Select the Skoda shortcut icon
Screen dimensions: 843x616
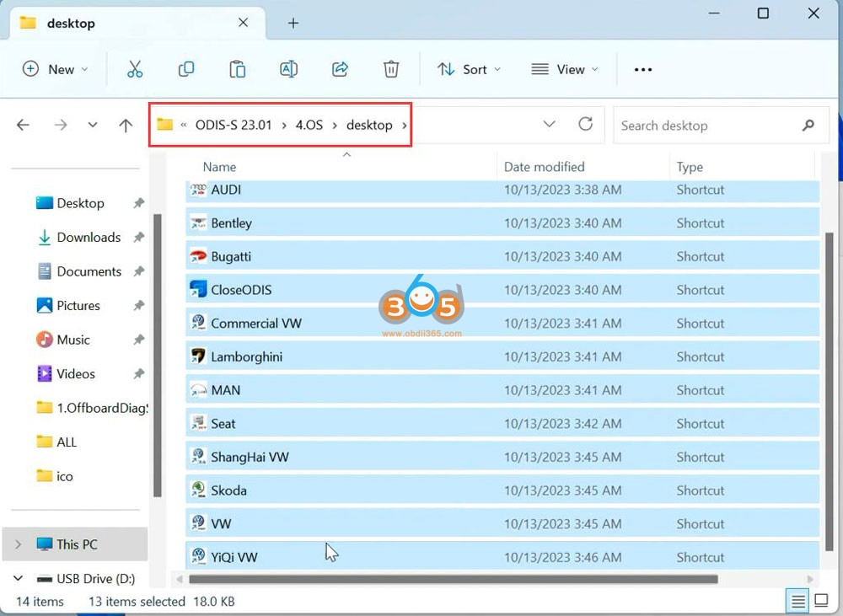pos(198,490)
